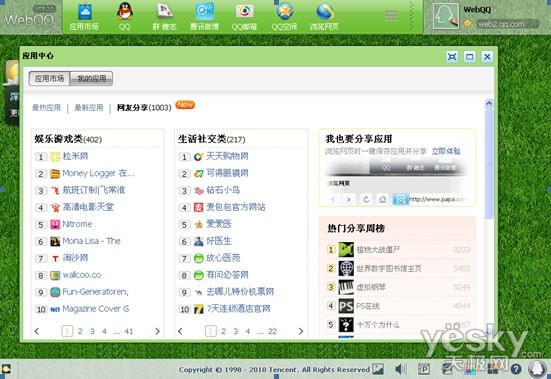This screenshot has height=379, width=551.
Task: Click the 应用中心 vertical scrollbar thumb
Action: point(489,164)
